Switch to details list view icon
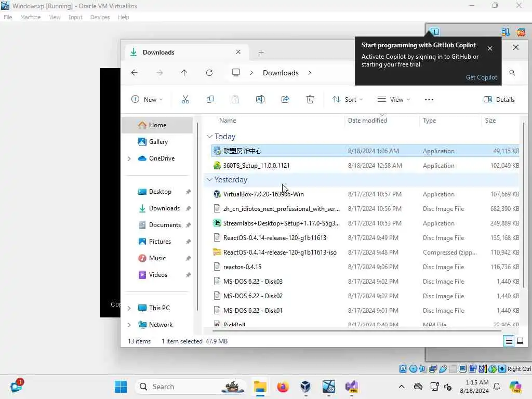The height and width of the screenshot is (399, 532). pyautogui.click(x=509, y=341)
